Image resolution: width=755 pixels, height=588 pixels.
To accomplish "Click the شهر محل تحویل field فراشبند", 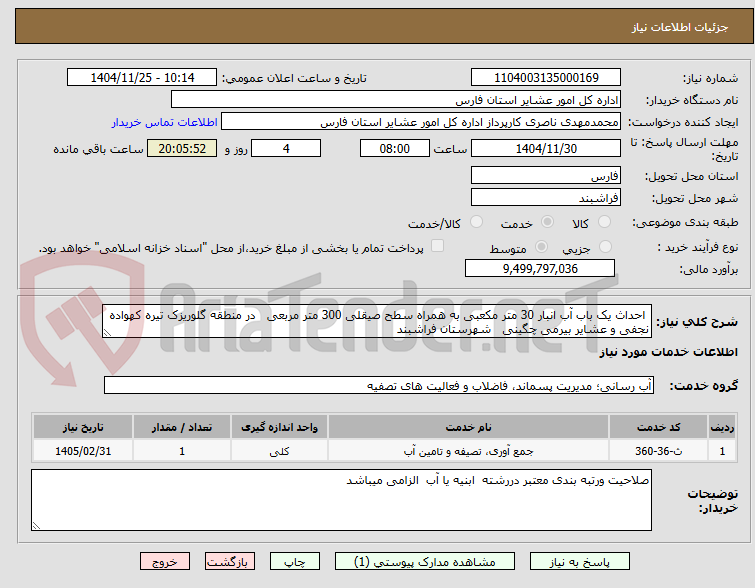I will coord(546,197).
